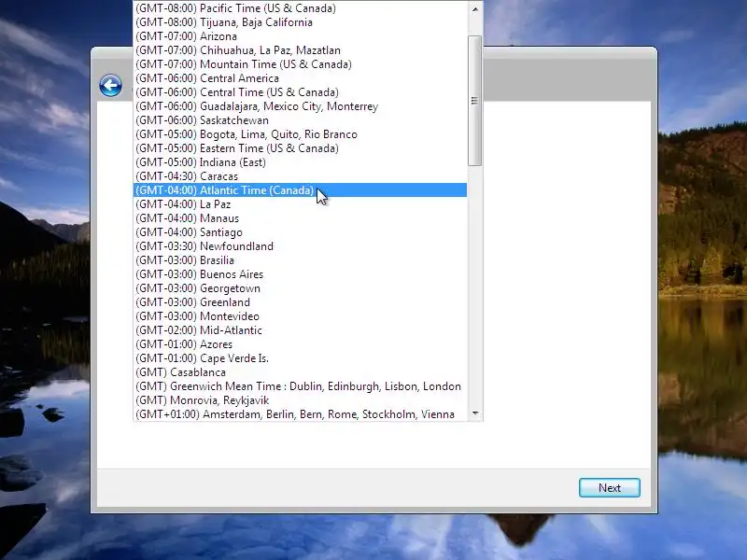Viewport: 747px width, 560px height.
Task: Select the Saskatchewan time zone
Action: 300,120
